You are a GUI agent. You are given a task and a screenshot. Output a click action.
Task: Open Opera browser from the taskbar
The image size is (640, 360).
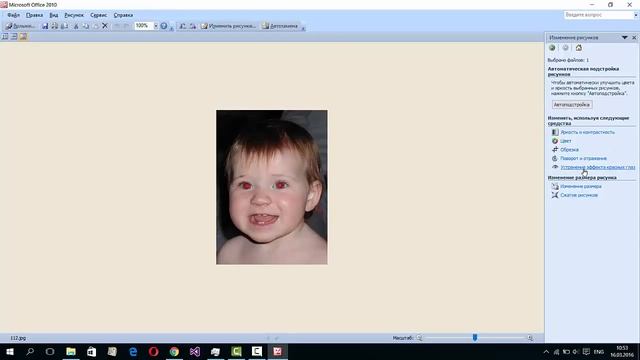tap(153, 351)
